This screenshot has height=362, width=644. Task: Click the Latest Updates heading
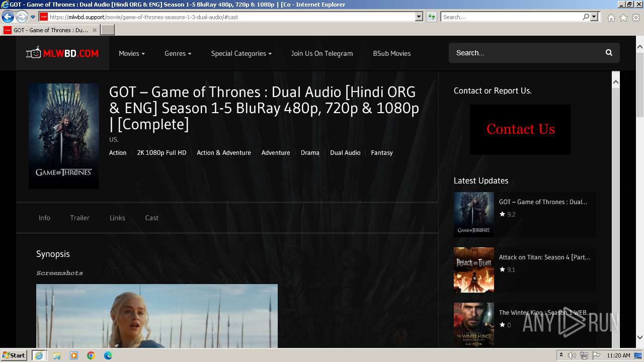481,180
